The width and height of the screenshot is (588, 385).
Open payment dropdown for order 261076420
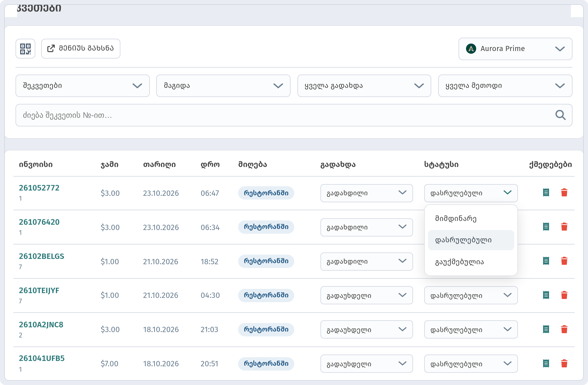[x=367, y=227]
